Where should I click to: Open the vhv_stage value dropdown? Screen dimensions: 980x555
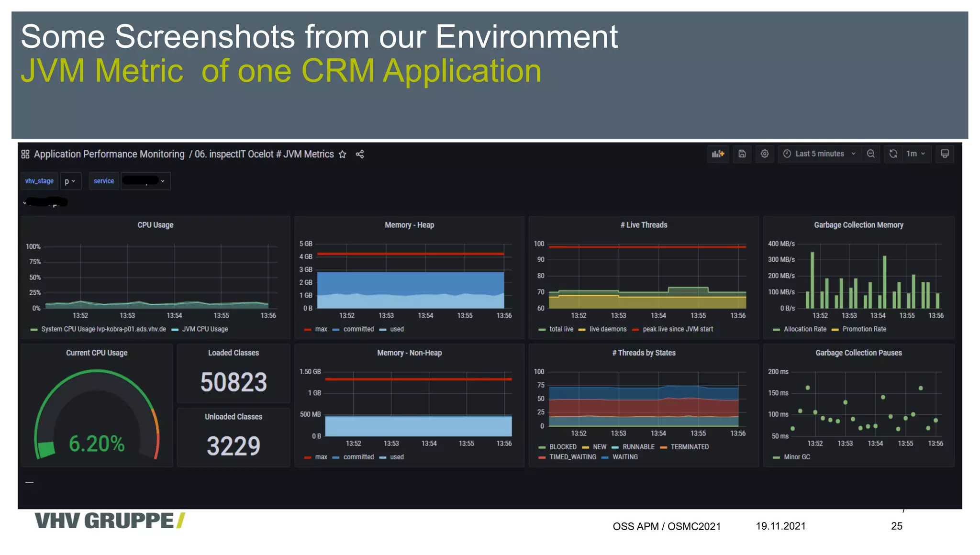[70, 181]
